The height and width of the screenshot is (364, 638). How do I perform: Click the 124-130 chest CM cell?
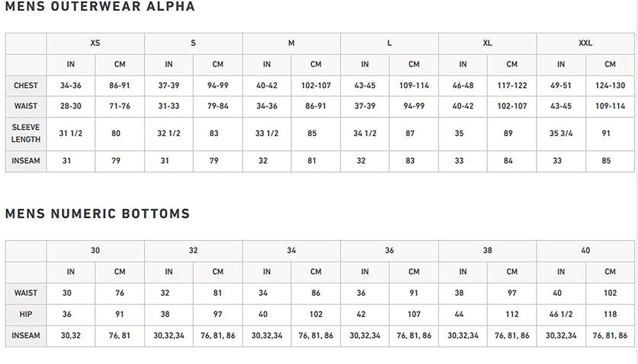coord(610,85)
